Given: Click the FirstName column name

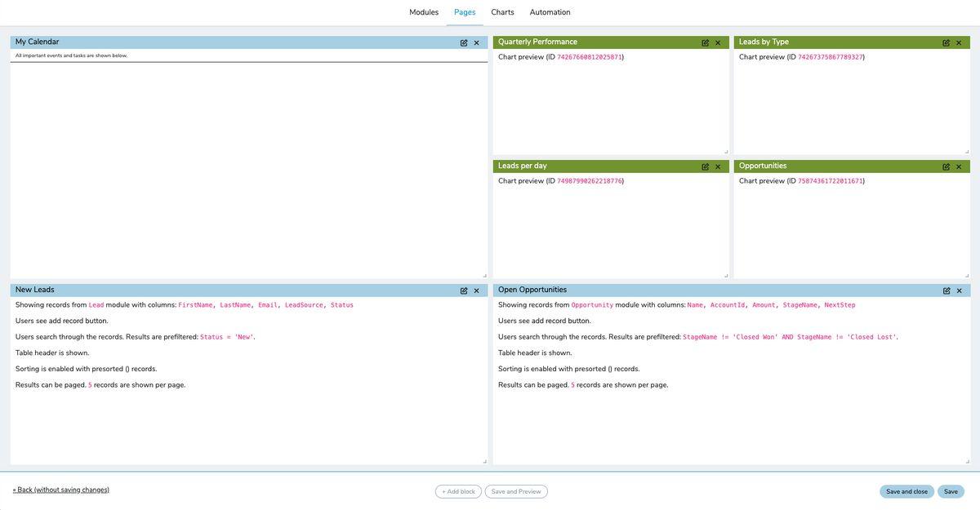Looking at the screenshot, I should click(195, 305).
